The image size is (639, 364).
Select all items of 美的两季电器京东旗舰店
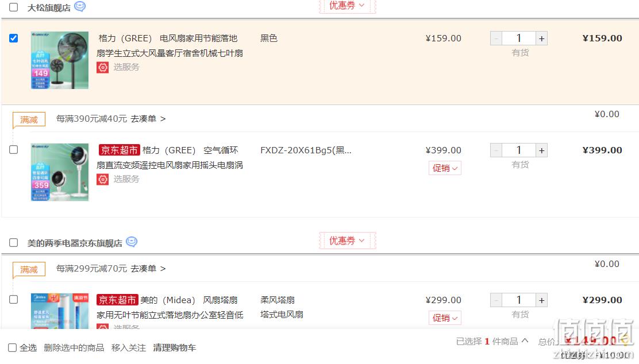click(13, 243)
